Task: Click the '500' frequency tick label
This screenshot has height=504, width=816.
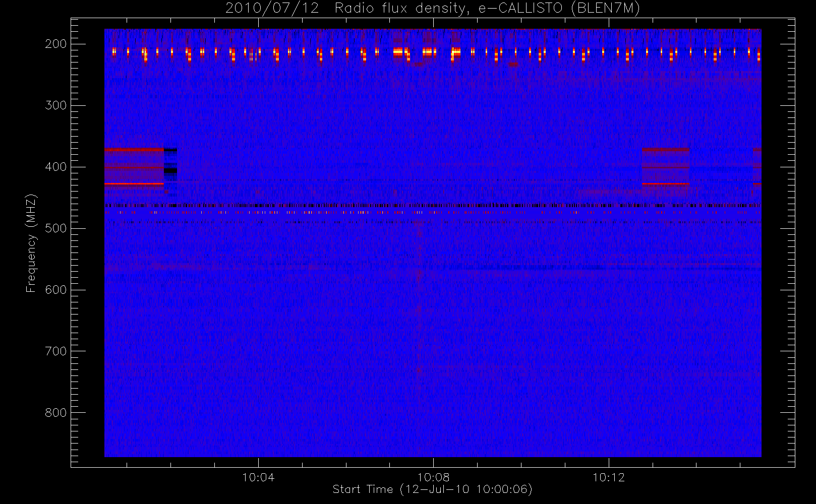Action: pos(56,228)
